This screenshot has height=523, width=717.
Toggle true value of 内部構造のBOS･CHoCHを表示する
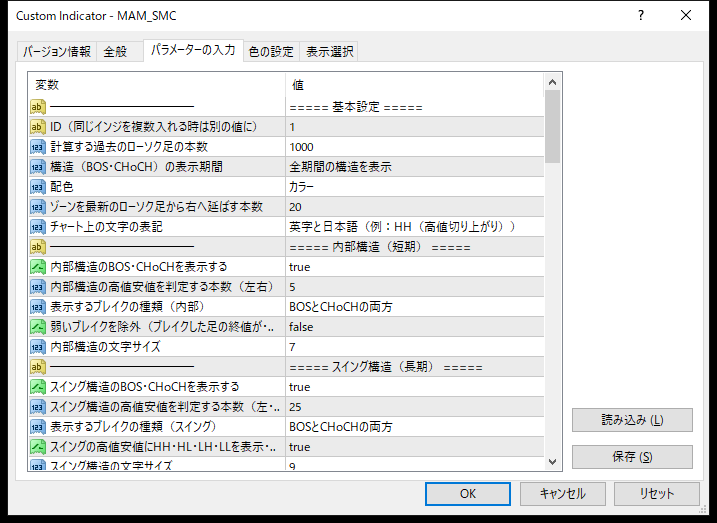coord(415,267)
